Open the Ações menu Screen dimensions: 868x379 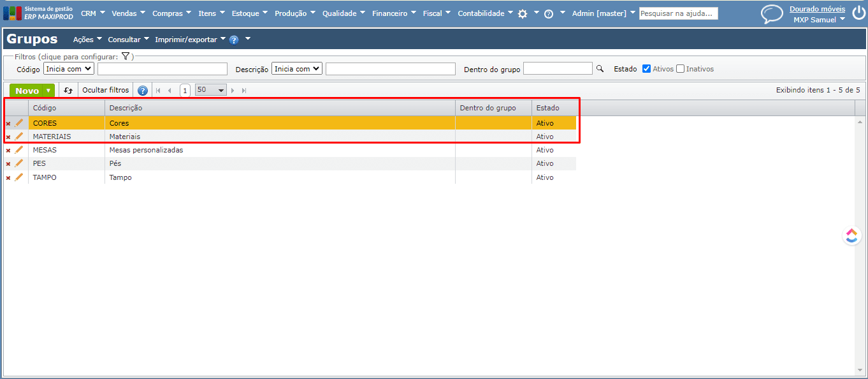pyautogui.click(x=87, y=40)
